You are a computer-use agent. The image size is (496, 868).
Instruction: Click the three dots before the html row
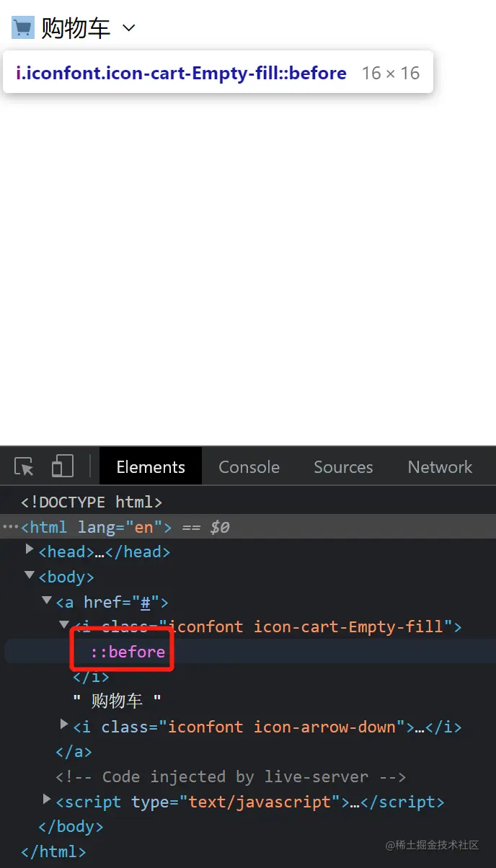(x=10, y=528)
